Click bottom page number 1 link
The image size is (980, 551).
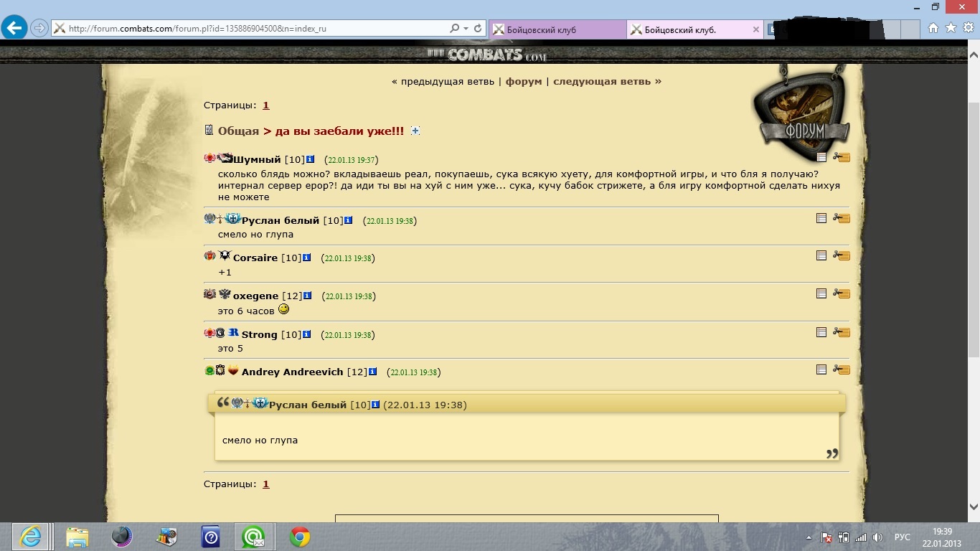tap(266, 484)
